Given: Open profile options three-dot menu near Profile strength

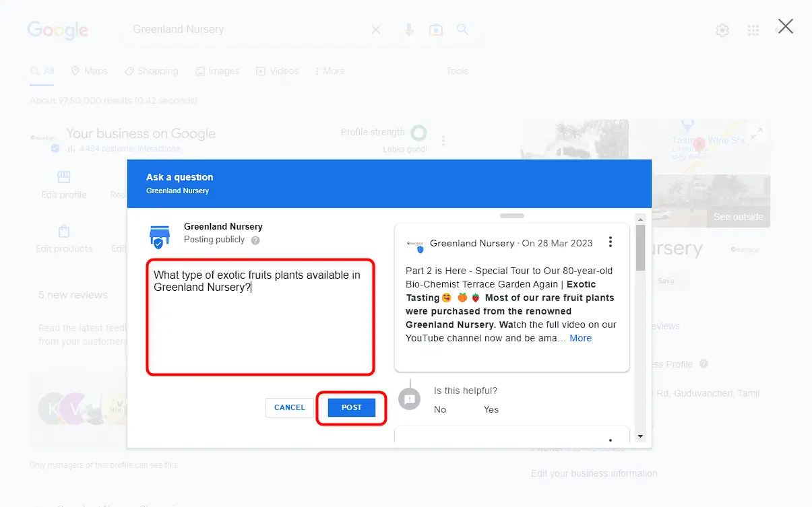Looking at the screenshot, I should click(443, 141).
